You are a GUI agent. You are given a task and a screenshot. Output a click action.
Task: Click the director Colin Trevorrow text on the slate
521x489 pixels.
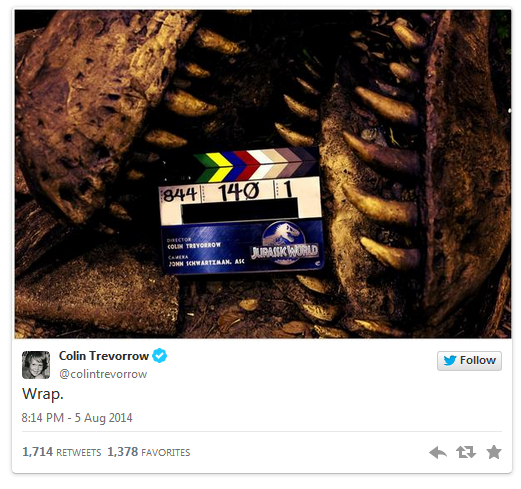tap(194, 243)
